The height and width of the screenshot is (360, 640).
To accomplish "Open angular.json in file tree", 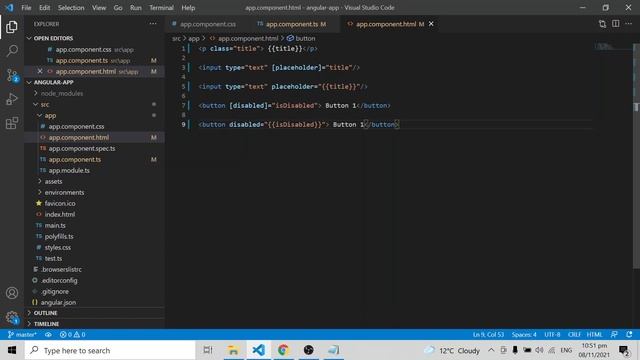I will 58,302.
